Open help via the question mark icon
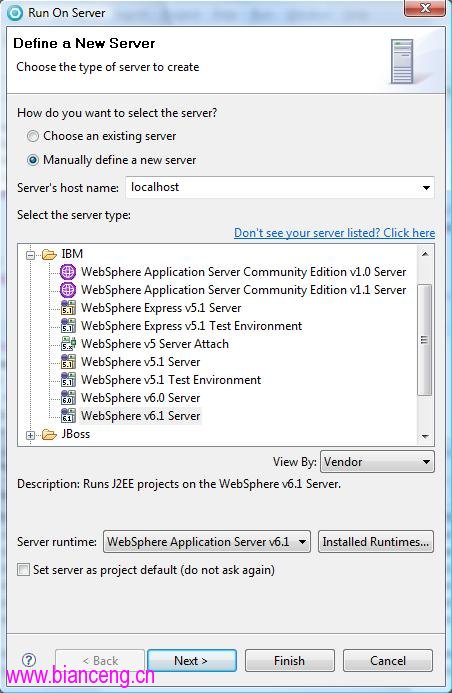 [x=29, y=660]
